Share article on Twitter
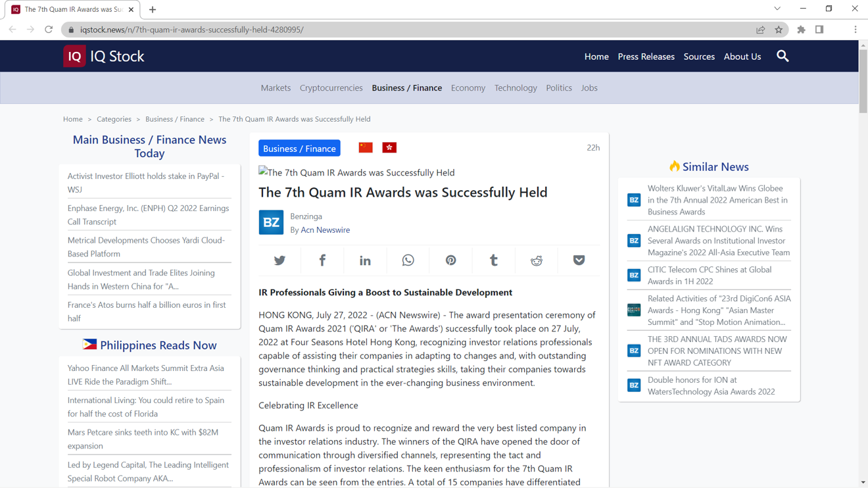 pyautogui.click(x=279, y=260)
